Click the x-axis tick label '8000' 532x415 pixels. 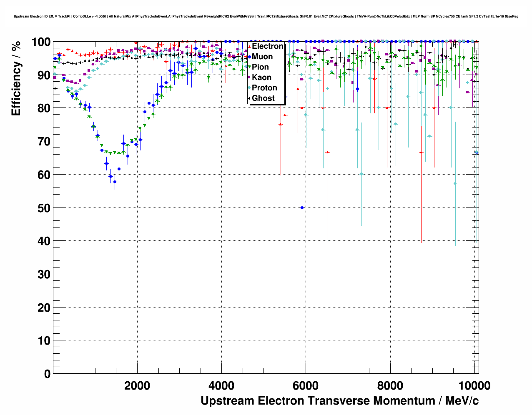coord(390,386)
